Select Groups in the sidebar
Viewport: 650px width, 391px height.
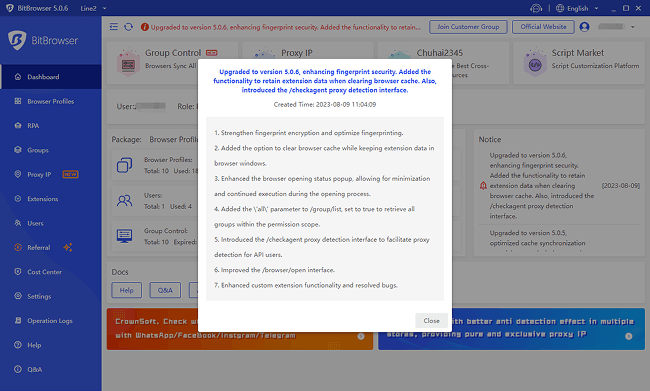(x=51, y=150)
